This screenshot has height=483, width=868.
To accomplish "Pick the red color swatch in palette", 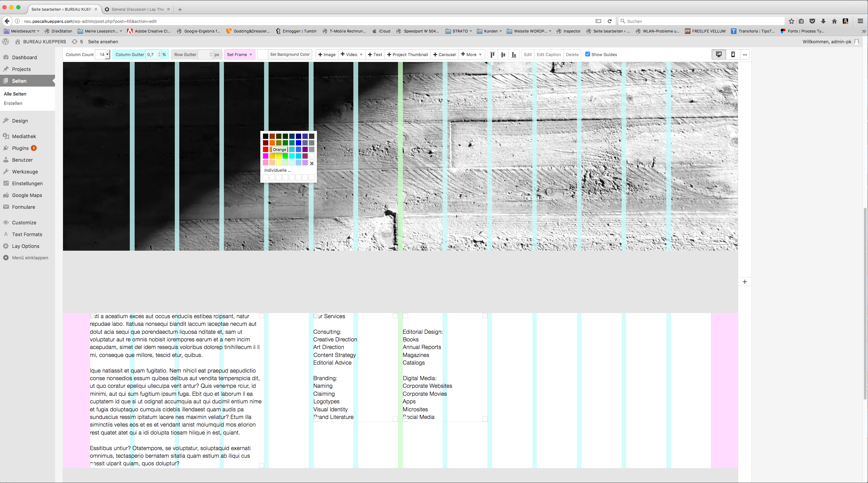I will [265, 149].
